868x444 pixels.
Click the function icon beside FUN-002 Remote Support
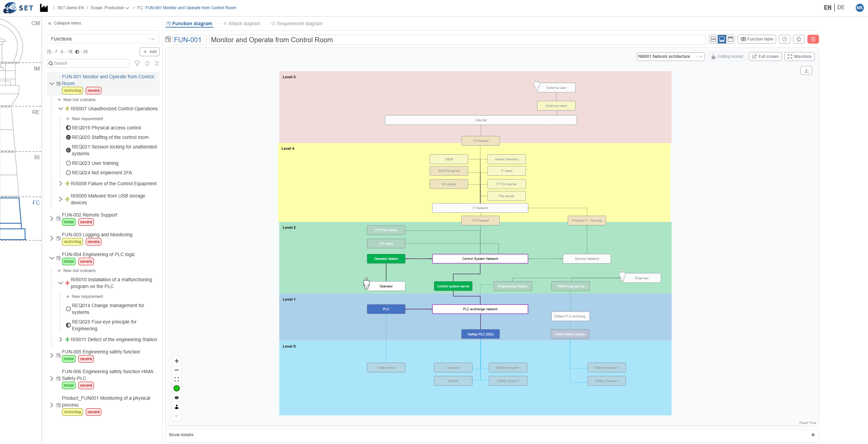[x=59, y=218]
